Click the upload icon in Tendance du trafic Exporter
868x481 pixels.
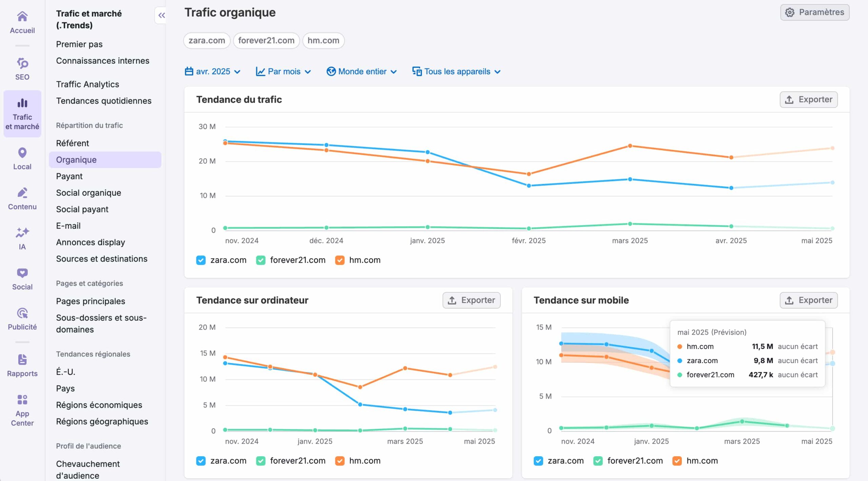pyautogui.click(x=789, y=100)
